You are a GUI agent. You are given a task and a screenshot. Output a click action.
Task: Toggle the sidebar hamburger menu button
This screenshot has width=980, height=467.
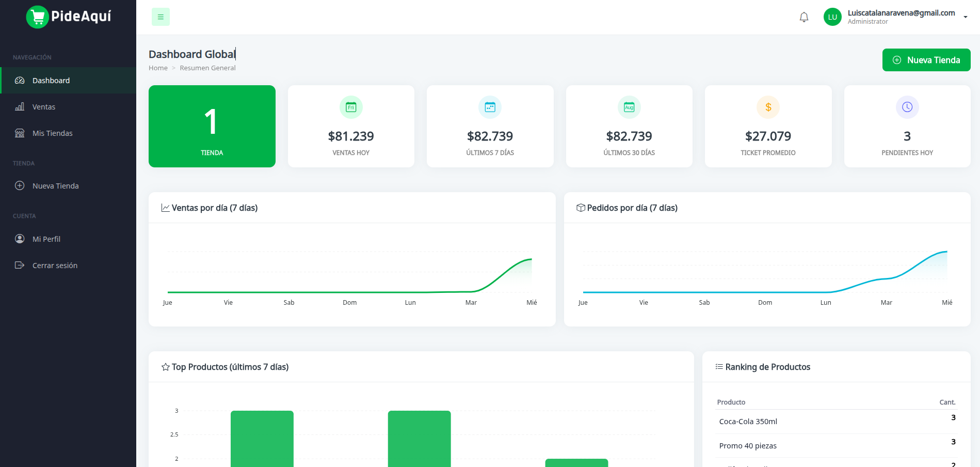[x=160, y=17]
